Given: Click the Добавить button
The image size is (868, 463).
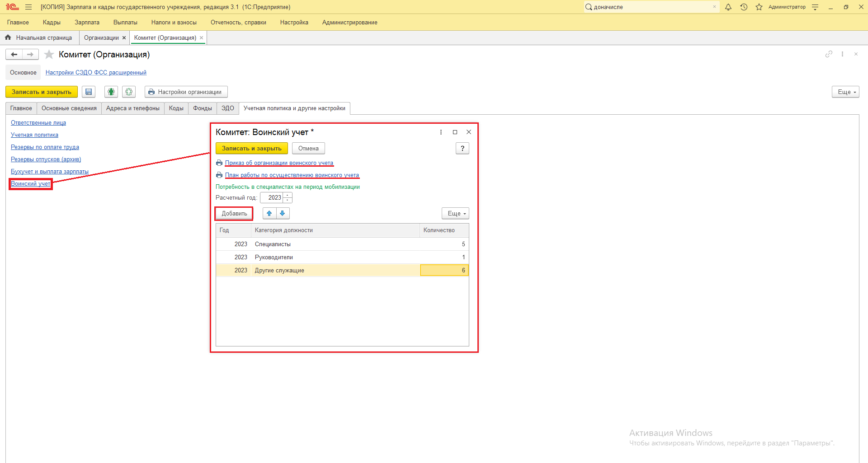Looking at the screenshot, I should [x=234, y=214].
